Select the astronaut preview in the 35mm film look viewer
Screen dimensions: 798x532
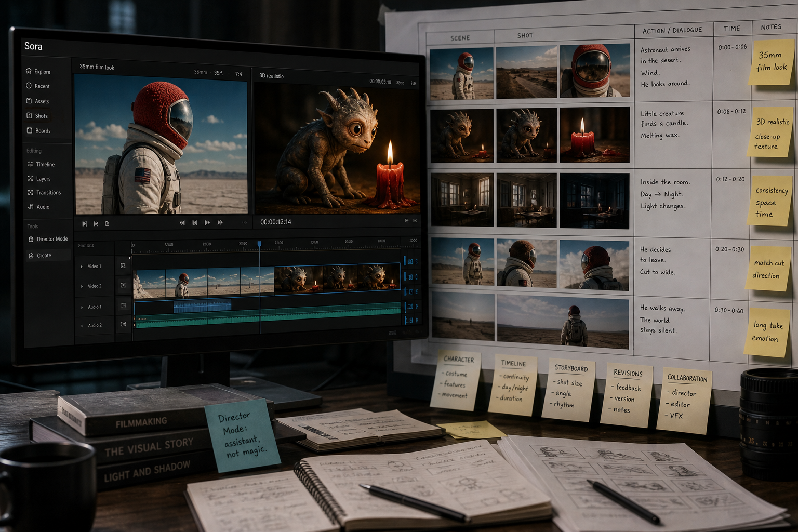tap(161, 144)
